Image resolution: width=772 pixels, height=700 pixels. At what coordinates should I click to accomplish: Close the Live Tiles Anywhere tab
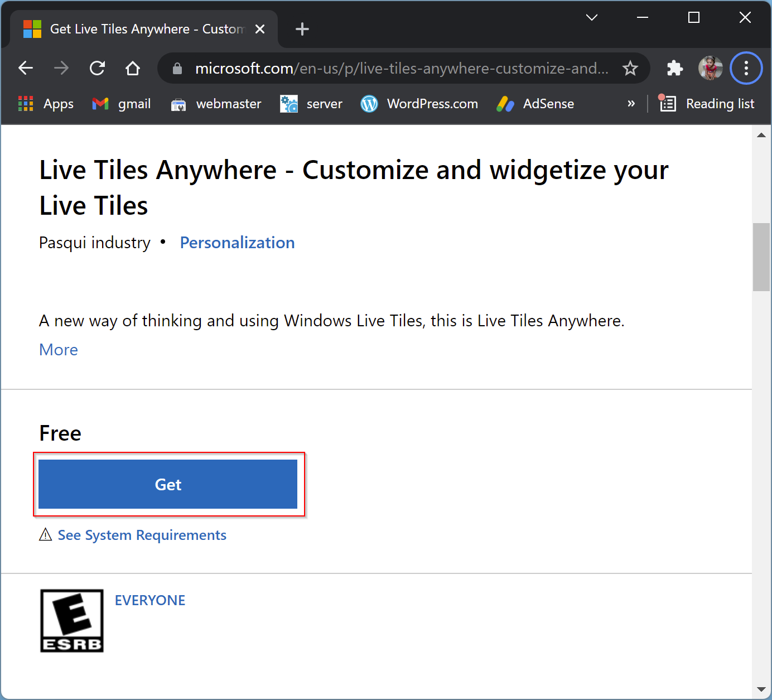[260, 29]
